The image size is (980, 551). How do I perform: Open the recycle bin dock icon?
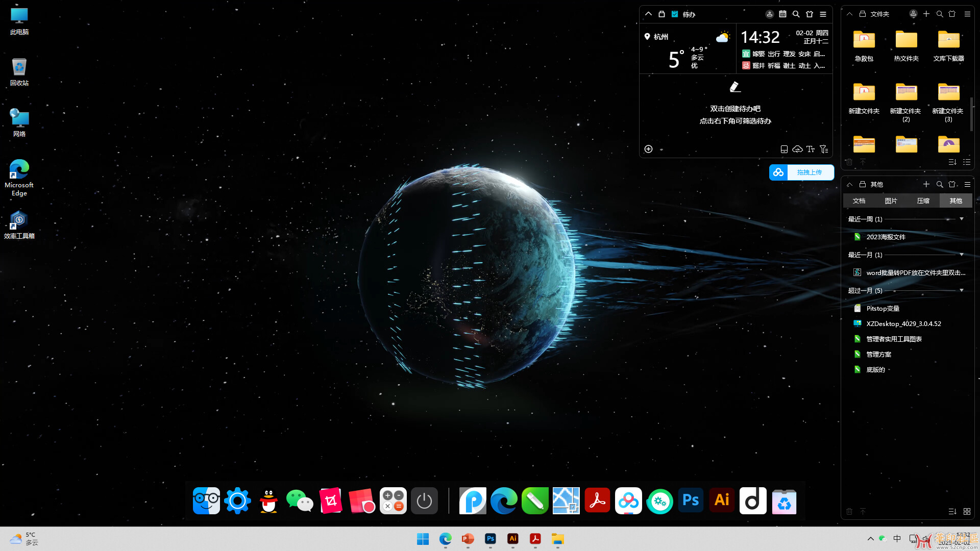pyautogui.click(x=784, y=501)
